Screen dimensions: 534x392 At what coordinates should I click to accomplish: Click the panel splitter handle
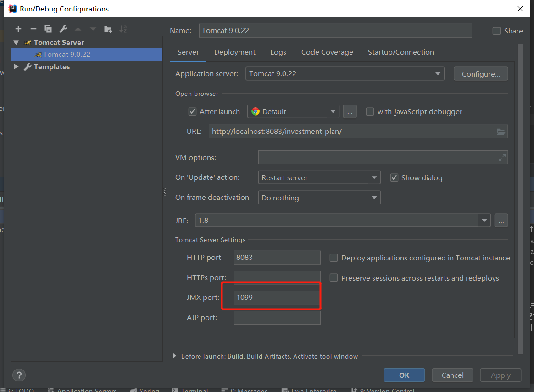(165, 192)
